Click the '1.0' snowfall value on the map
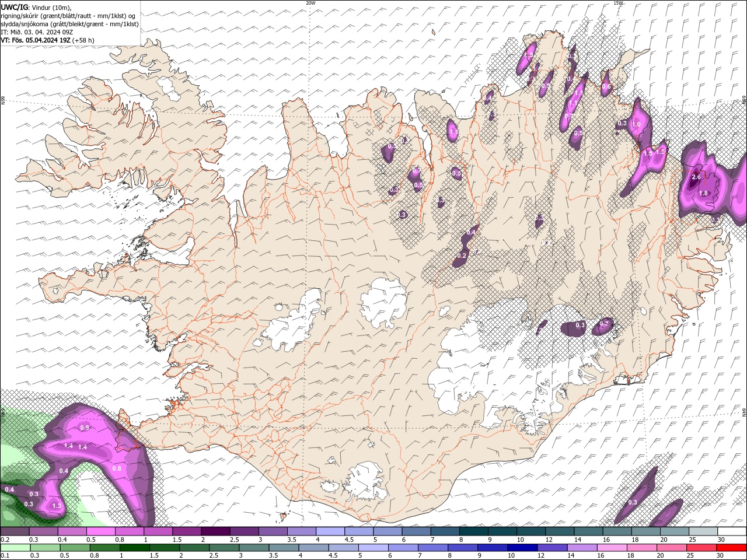The width and height of the screenshot is (747, 560). pyautogui.click(x=636, y=124)
